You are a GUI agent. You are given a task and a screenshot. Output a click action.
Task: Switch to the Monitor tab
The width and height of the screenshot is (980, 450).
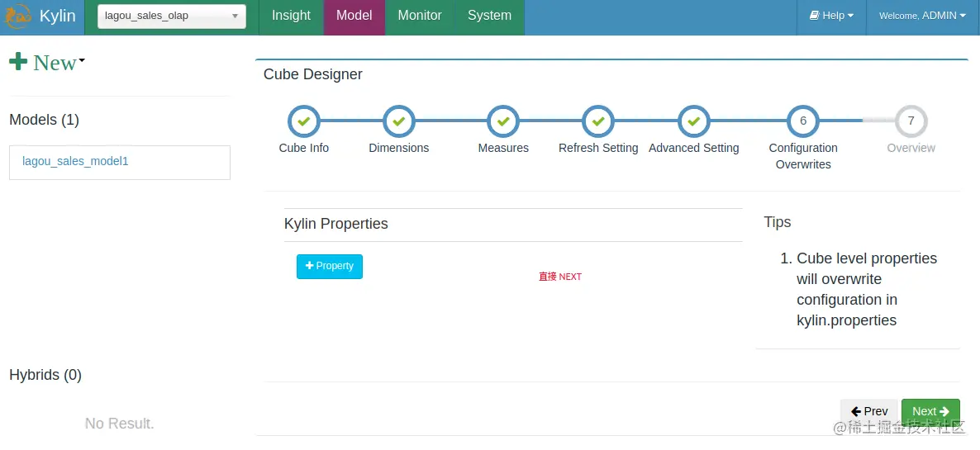point(420,17)
